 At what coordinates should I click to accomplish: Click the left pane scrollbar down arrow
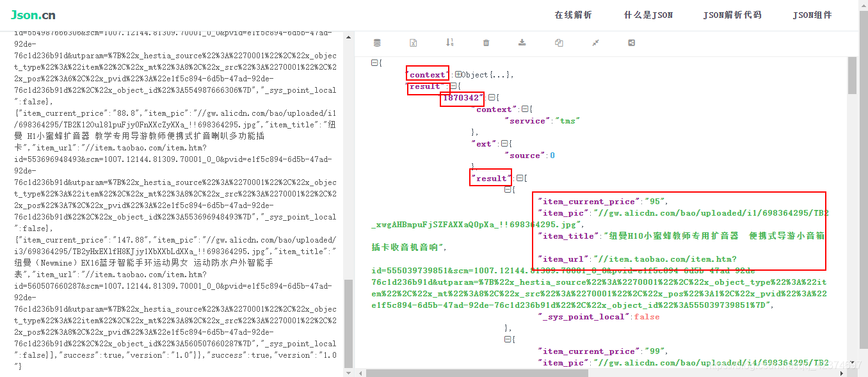348,372
